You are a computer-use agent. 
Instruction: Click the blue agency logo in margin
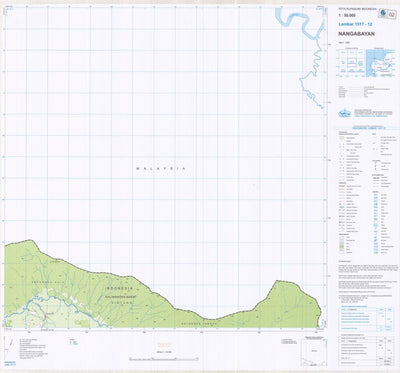[x=345, y=113]
